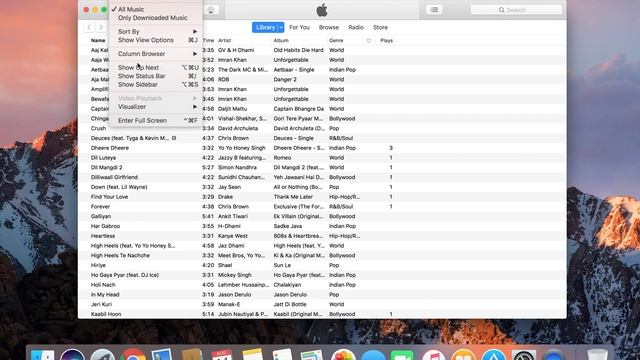Open App Store from the dock
Viewport: 640px width, 360px height.
click(x=493, y=354)
